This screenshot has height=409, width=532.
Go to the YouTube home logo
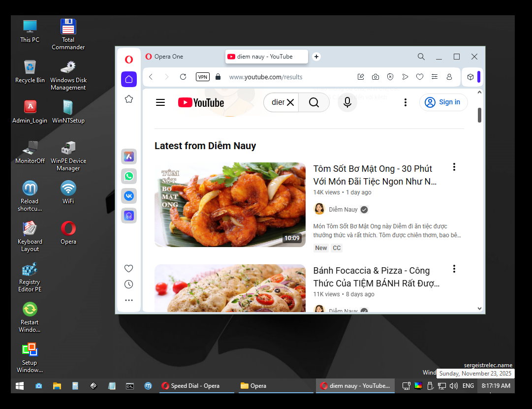[x=201, y=102]
